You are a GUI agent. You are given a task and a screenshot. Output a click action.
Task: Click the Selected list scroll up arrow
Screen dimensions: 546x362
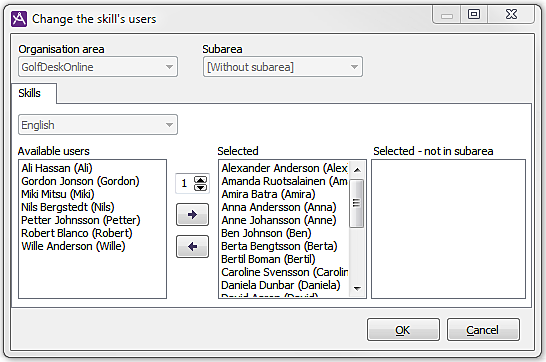(x=357, y=170)
